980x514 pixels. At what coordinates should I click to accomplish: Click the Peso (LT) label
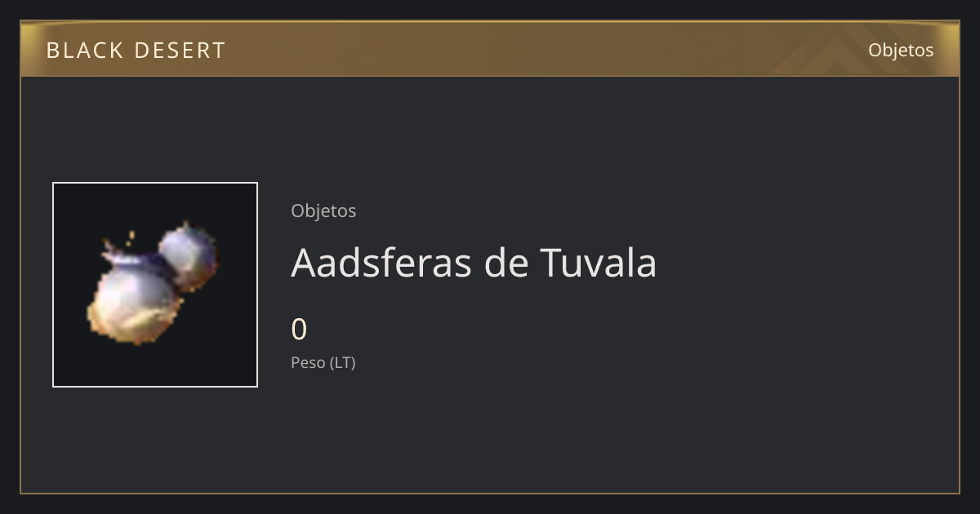tap(323, 363)
